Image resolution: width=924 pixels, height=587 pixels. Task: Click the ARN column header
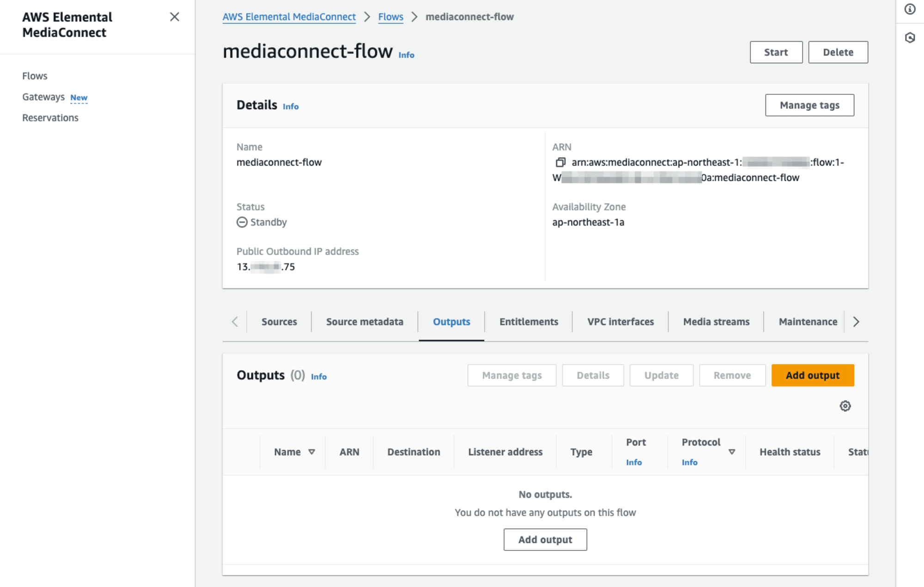[349, 452]
